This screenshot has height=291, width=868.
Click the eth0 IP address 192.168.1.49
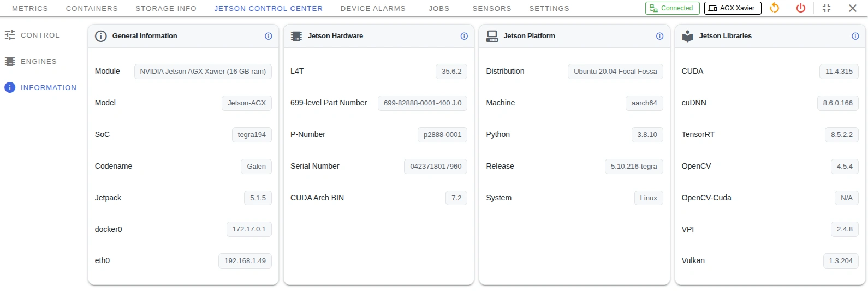[x=245, y=261]
